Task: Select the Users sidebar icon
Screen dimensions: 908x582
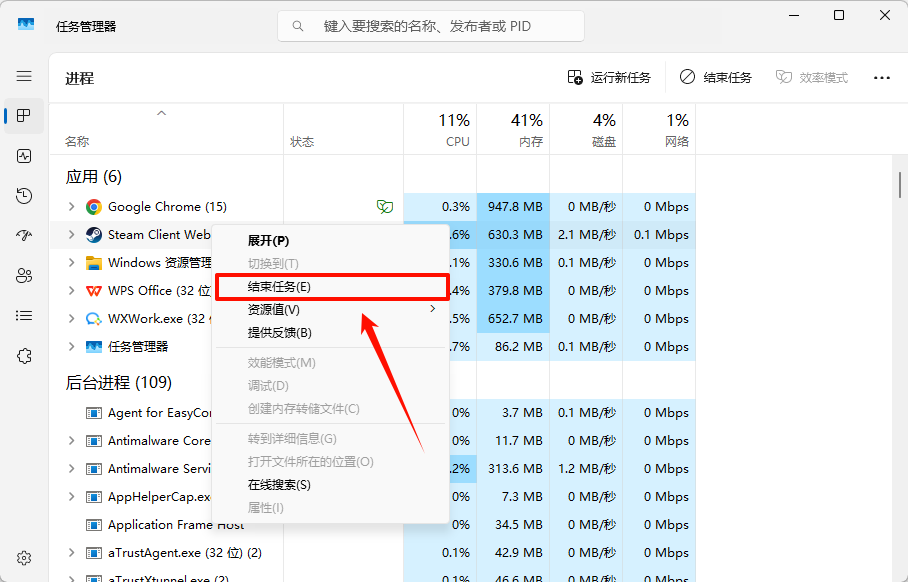Action: click(22, 275)
